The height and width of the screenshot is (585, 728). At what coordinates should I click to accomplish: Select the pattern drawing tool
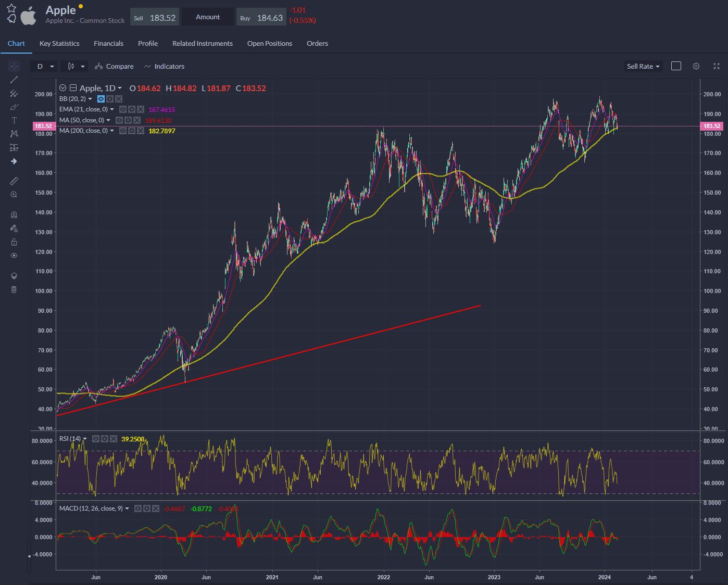pos(14,134)
